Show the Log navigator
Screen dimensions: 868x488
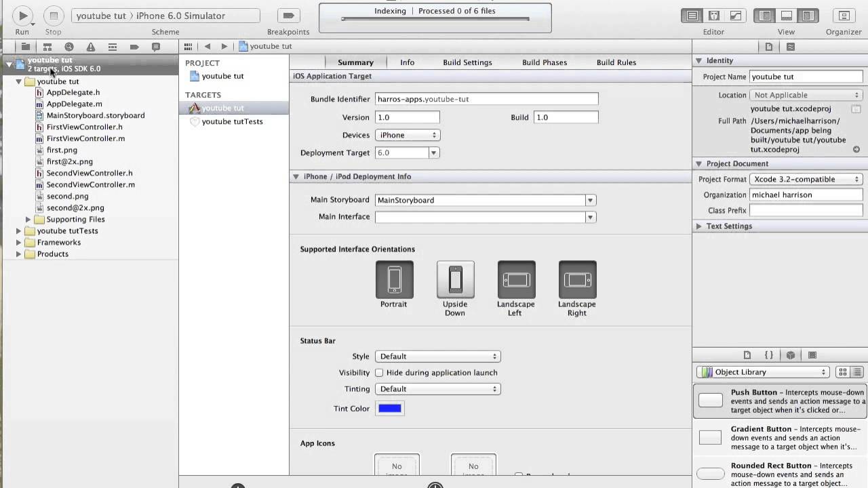(156, 47)
